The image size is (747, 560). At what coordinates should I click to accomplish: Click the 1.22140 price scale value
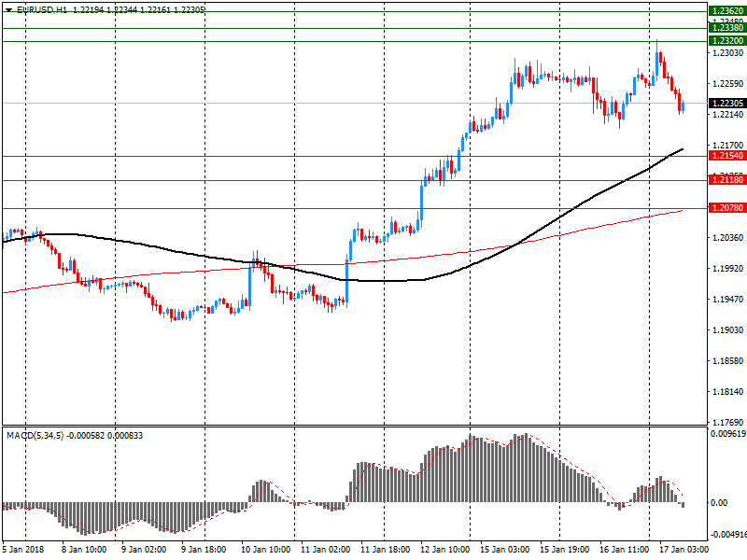[728, 114]
